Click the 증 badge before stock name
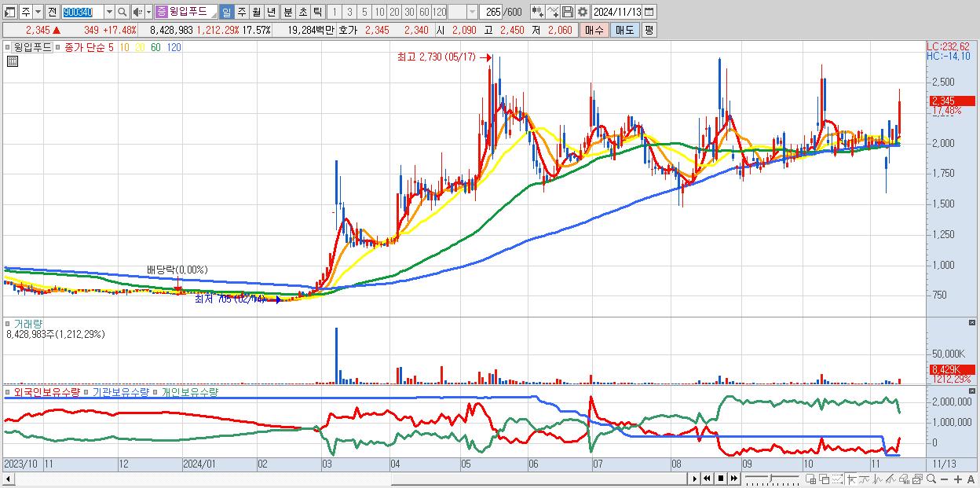 tap(161, 12)
